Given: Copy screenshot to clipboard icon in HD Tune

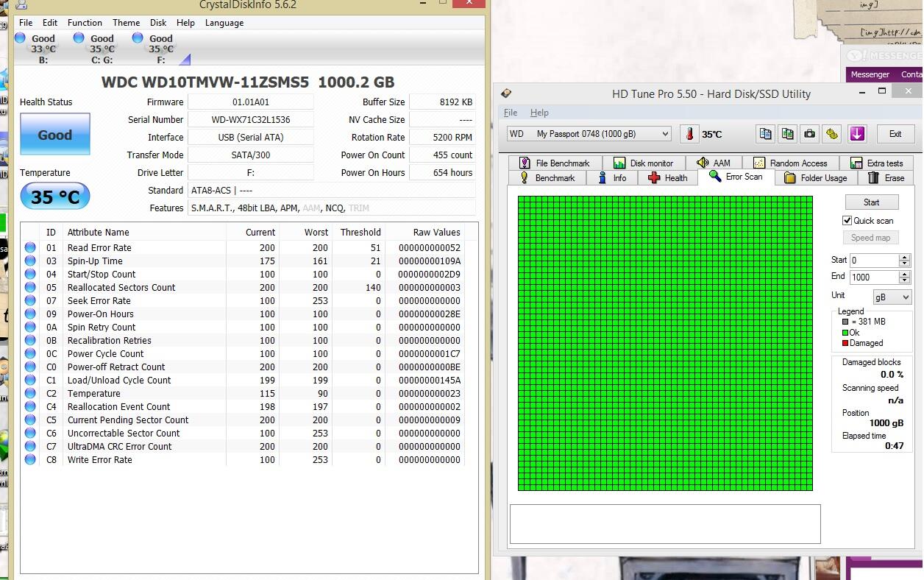Looking at the screenshot, I should click(788, 134).
